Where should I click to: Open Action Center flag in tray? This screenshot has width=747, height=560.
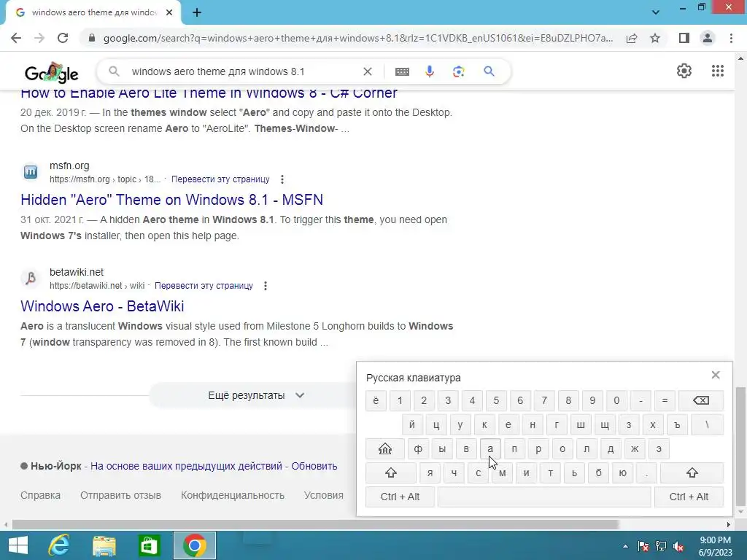[x=643, y=546]
